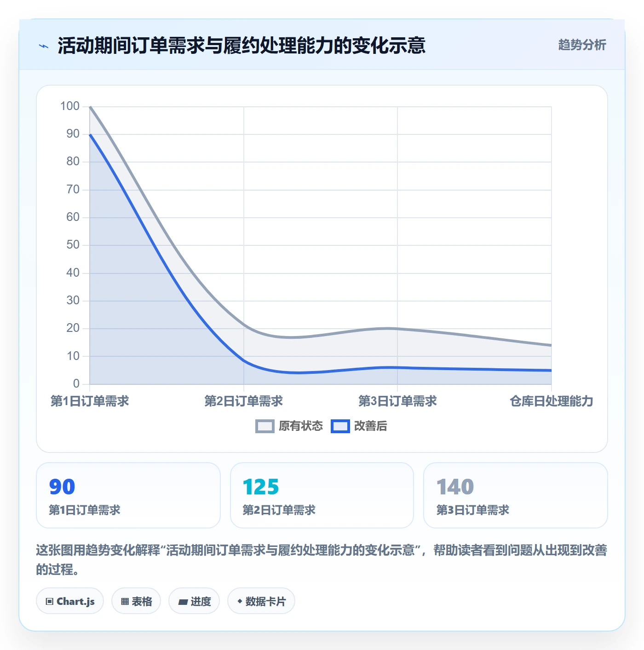
Task: Click the 趋势分析 label in header
Action: pos(582,45)
